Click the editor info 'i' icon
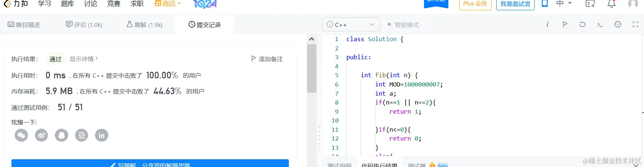Viewport: 644px width, 167px height. click(547, 24)
